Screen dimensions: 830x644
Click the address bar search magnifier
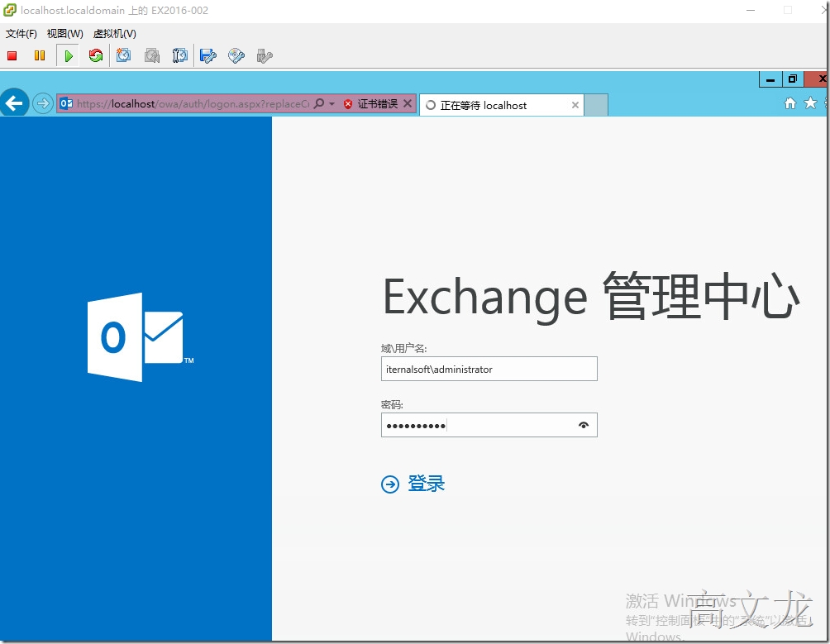click(x=318, y=103)
